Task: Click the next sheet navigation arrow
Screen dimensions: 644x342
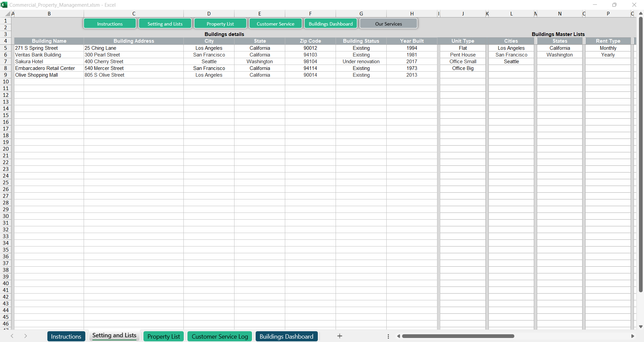Action: [26, 336]
